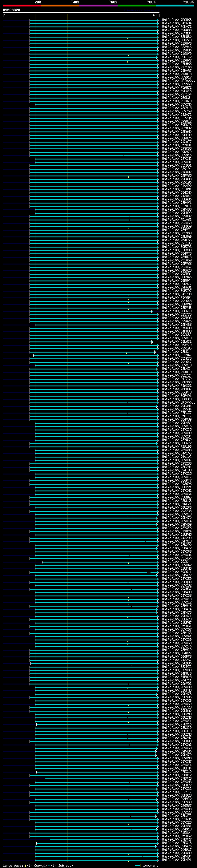The width and height of the screenshot is (197, 868).
Task: Click label UniRef100_B9SWL2
Action: click(x=177, y=121)
